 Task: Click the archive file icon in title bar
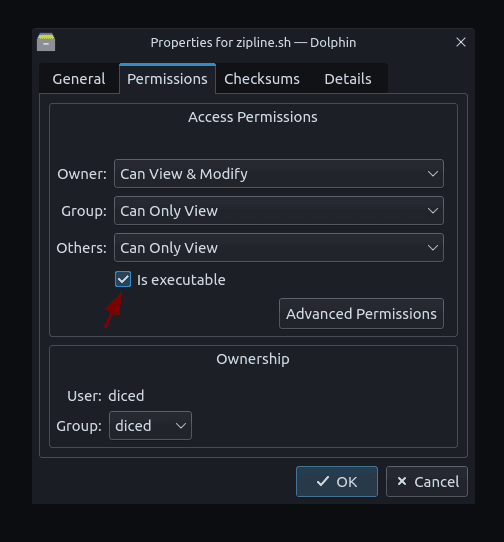pos(46,42)
